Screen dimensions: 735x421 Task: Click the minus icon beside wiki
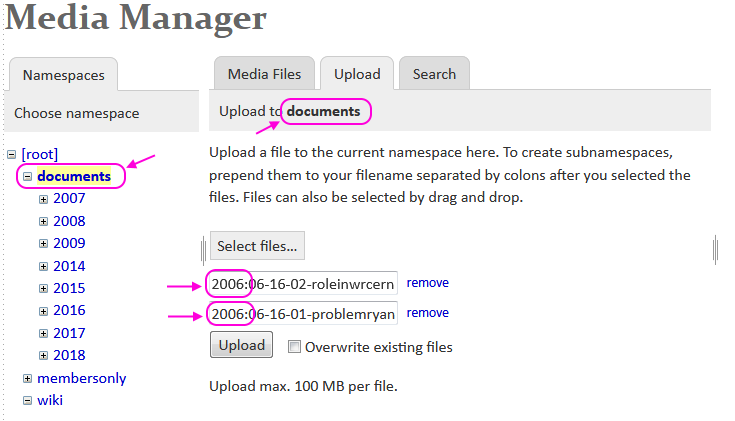28,400
